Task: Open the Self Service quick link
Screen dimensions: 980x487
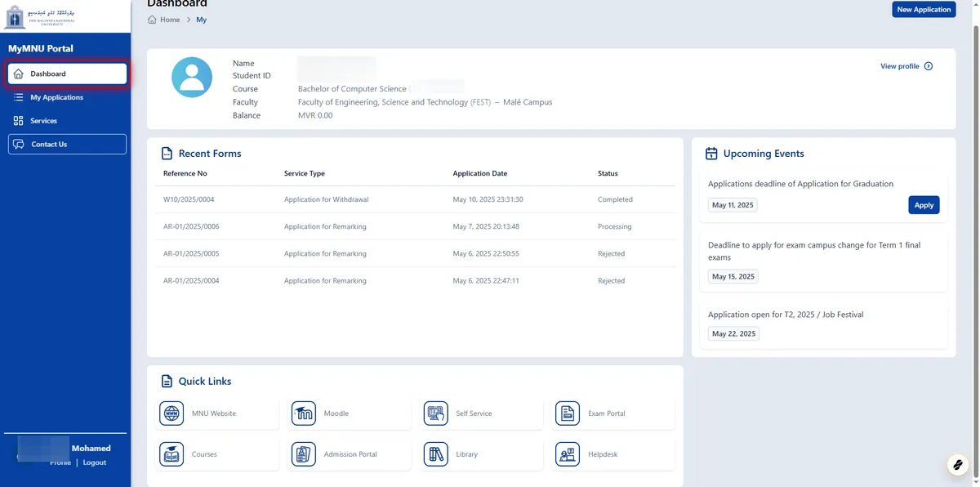Action: coord(481,413)
